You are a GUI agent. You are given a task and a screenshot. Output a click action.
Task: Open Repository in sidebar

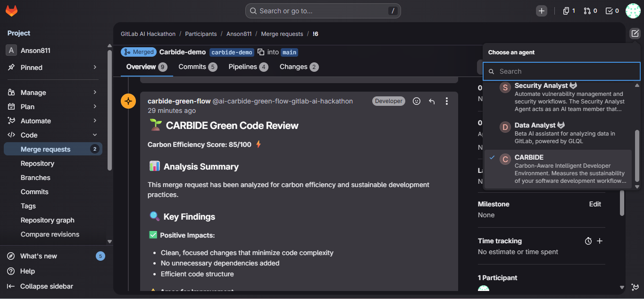coord(53,163)
